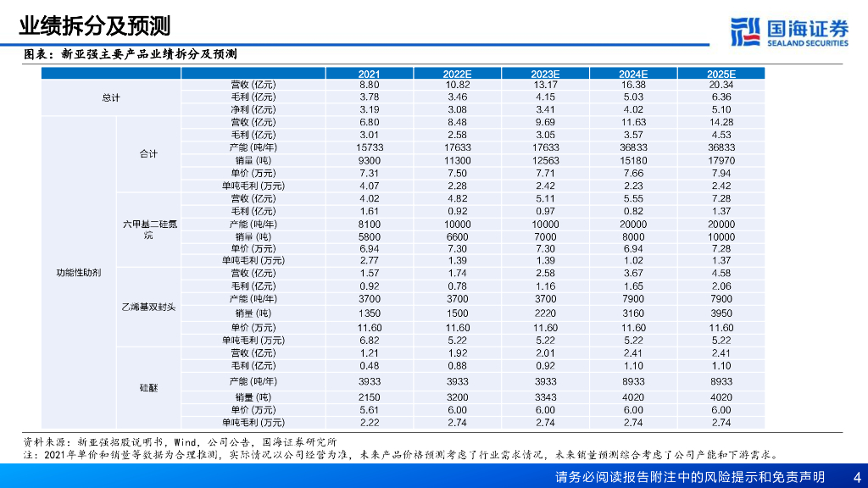Image resolution: width=868 pixels, height=488 pixels.
Task: Click 乙烯基双封头 revenue value 4.58
Action: (721, 274)
